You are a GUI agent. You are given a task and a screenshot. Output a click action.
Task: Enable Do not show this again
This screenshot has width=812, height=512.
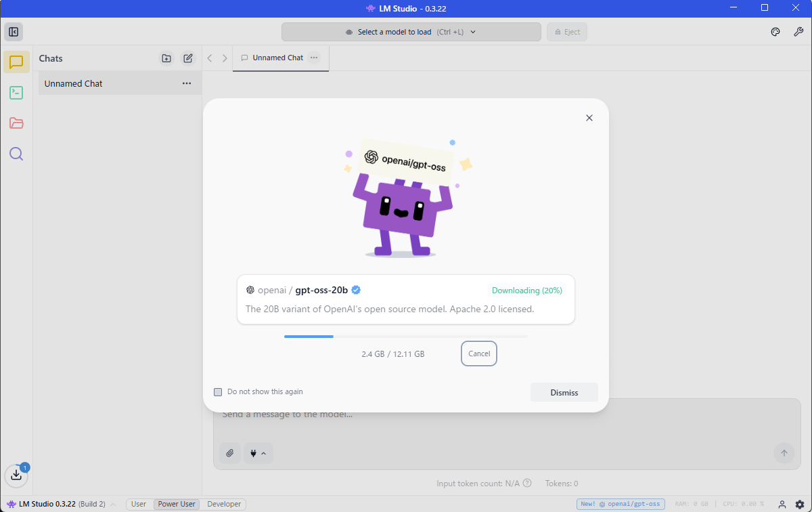tap(218, 391)
